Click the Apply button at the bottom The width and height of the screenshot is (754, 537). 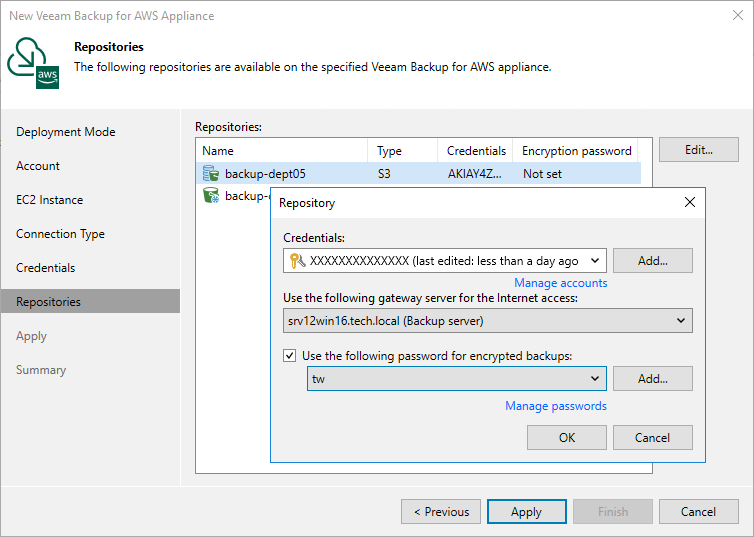(x=526, y=512)
